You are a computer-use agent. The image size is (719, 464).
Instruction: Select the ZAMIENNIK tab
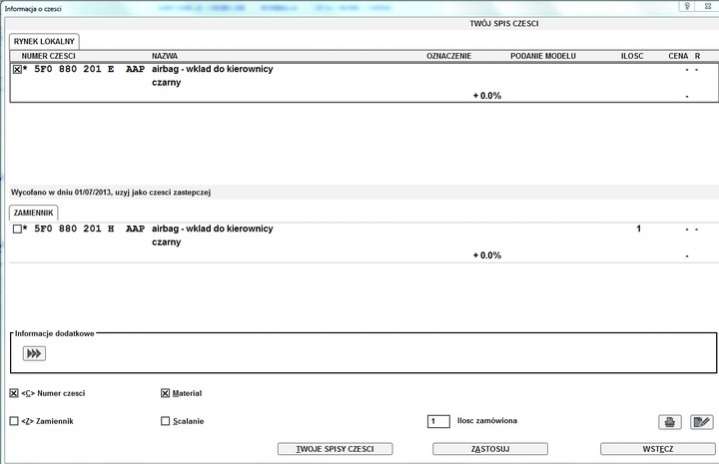pyautogui.click(x=34, y=213)
